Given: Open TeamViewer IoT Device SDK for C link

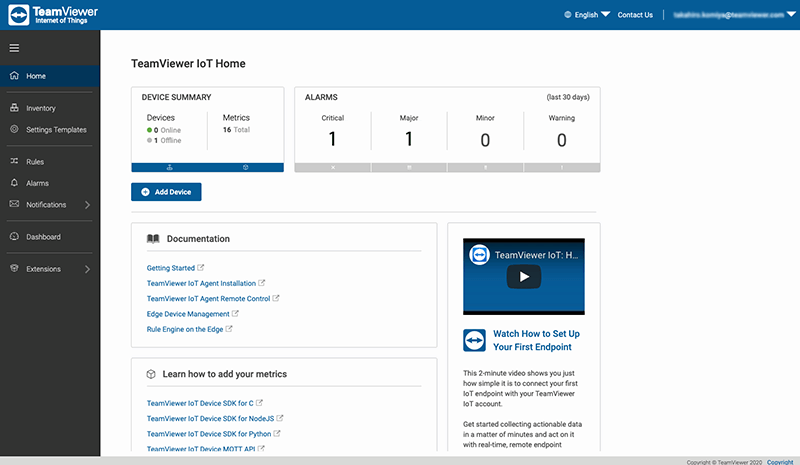Looking at the screenshot, I should tap(200, 403).
